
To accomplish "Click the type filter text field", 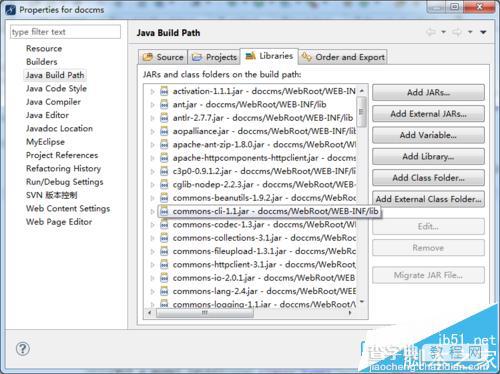I will click(65, 32).
